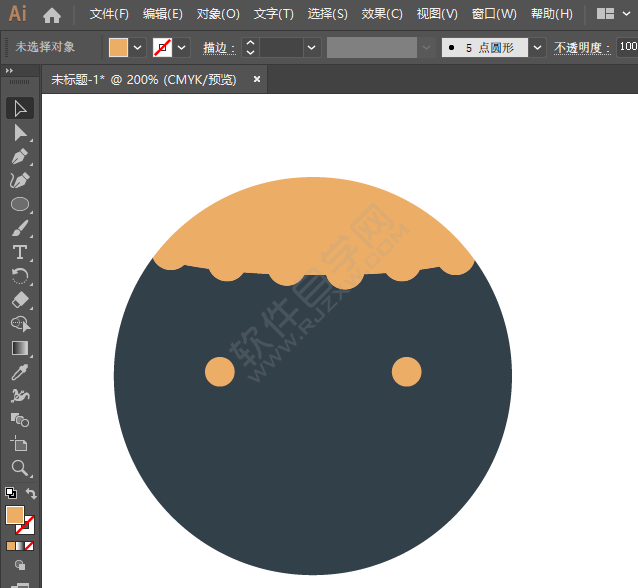The height and width of the screenshot is (588, 638).
Task: Select the Eraser tool
Action: (x=19, y=300)
